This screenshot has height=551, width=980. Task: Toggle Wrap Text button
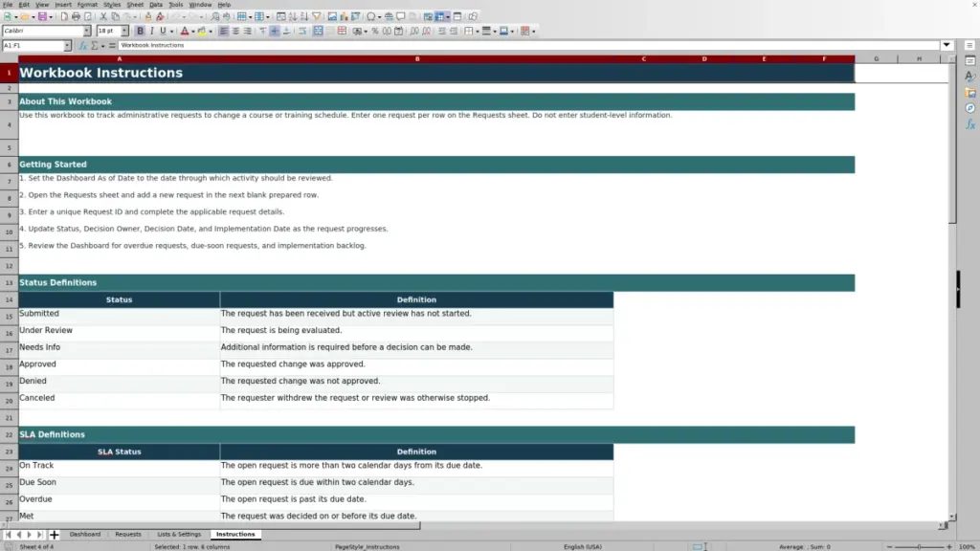click(302, 31)
